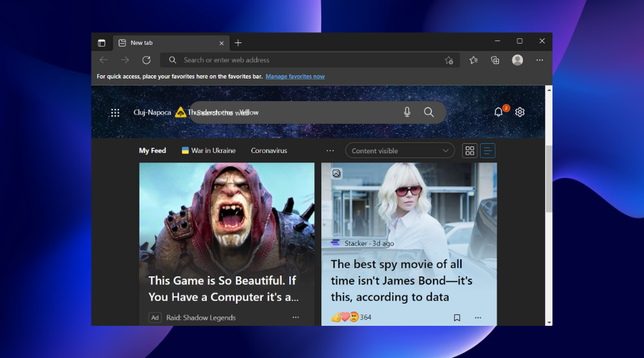Screen dimensions: 644x358
Task: Click scrollbar down arrow
Action: point(549,322)
